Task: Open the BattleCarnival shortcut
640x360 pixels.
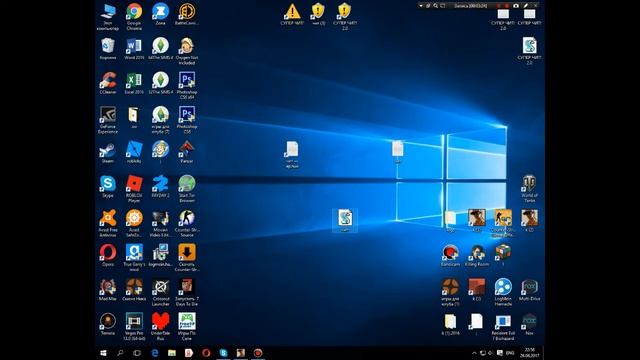Action: pyautogui.click(x=187, y=15)
